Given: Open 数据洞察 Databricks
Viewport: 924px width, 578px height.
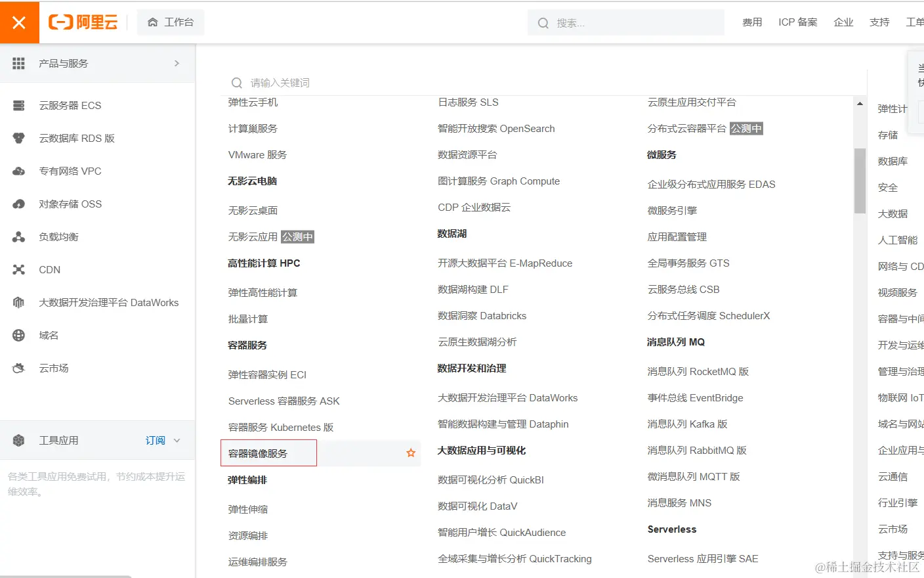Looking at the screenshot, I should pyautogui.click(x=482, y=315).
